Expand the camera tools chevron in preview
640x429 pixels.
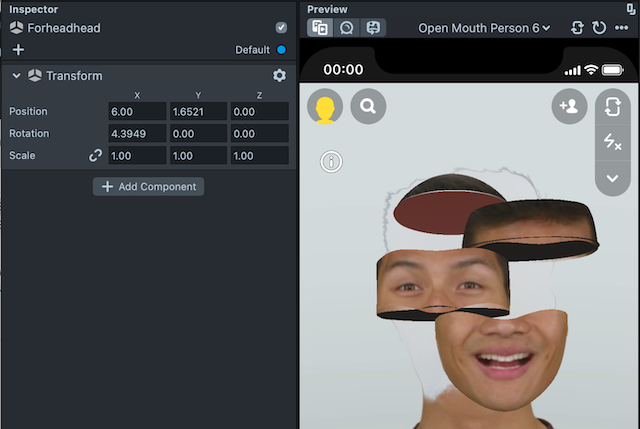612,178
